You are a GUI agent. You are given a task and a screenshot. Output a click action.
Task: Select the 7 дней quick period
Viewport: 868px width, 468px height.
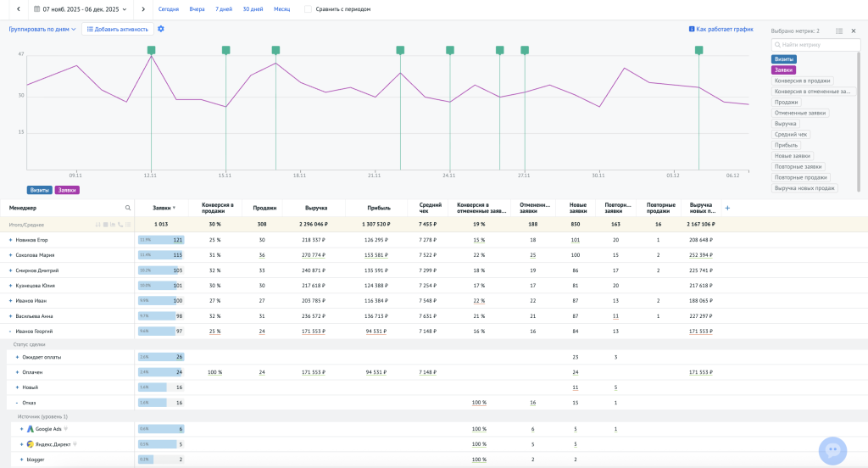223,9
